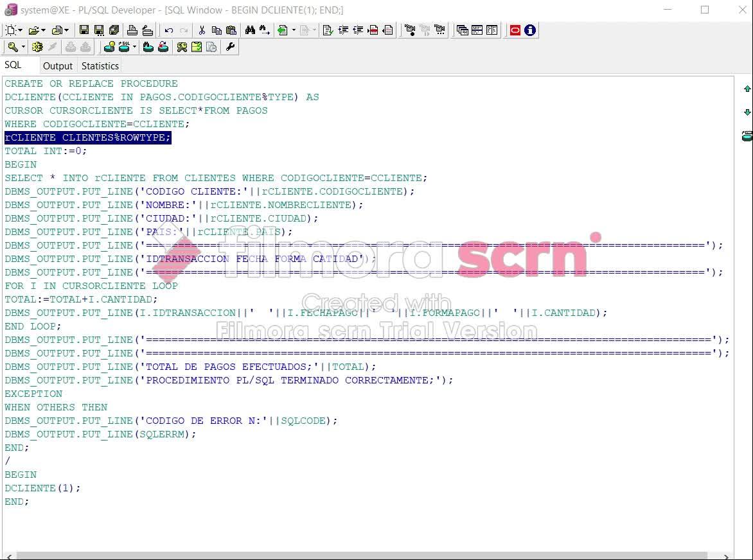The height and width of the screenshot is (560, 753).
Task: Click the wrench Preferences icon
Action: coord(230,47)
